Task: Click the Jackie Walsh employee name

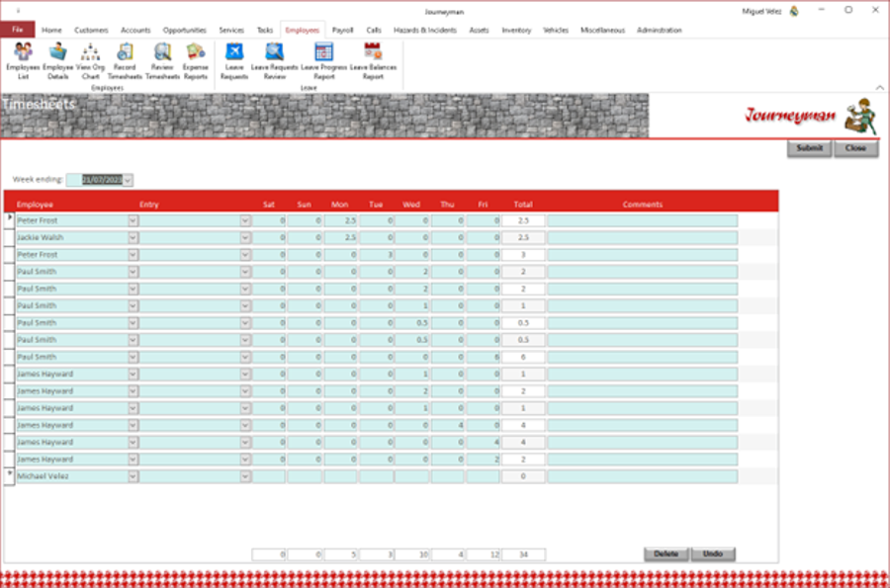Action: [41, 237]
